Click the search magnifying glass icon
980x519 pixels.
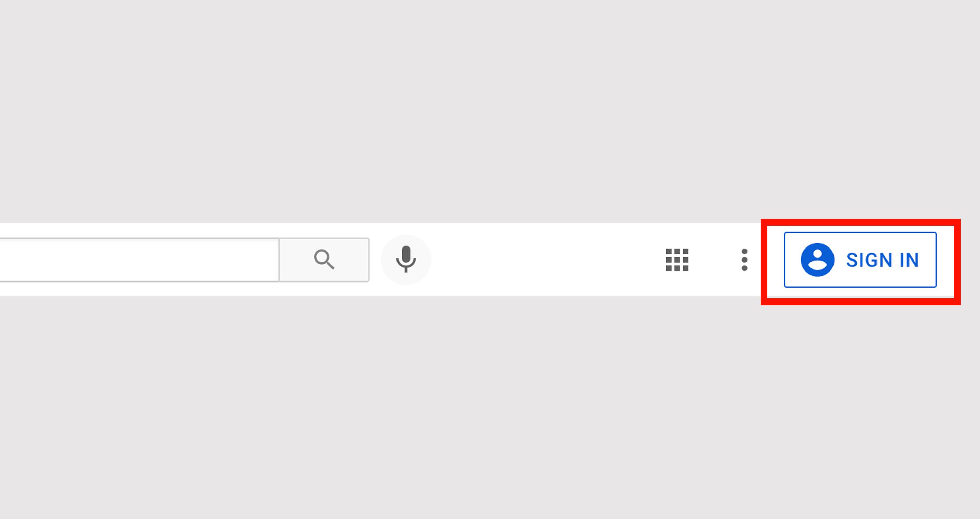324,258
